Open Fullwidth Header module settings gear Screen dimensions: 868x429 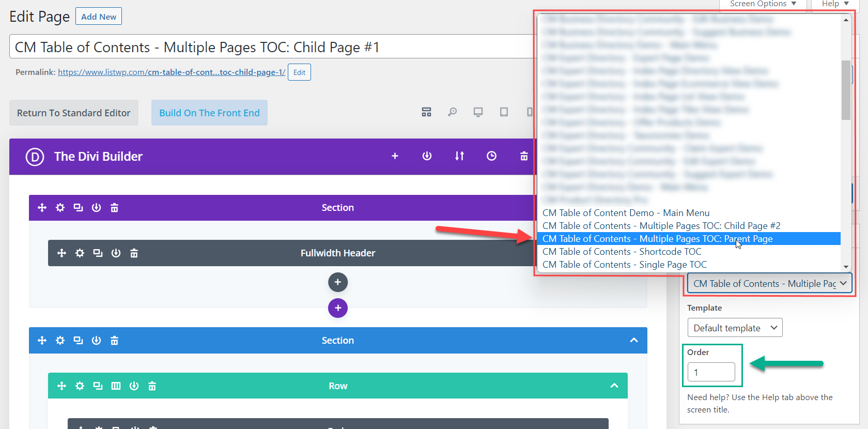coord(80,253)
